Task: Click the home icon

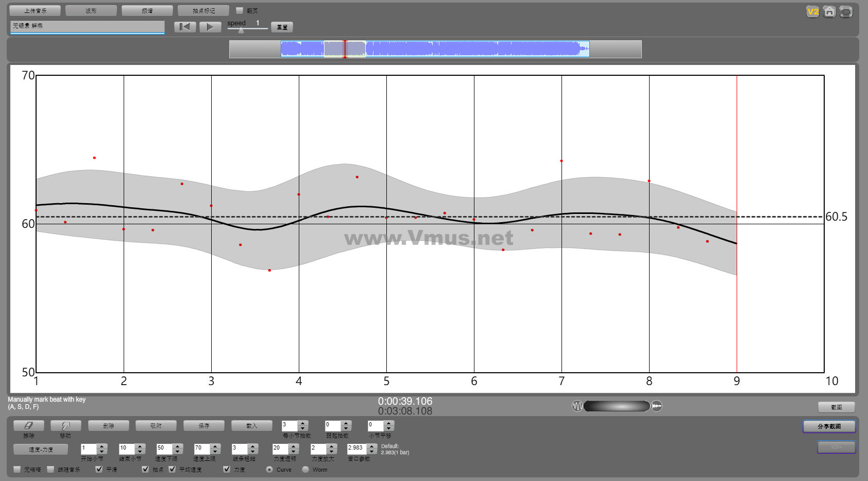Action: [x=829, y=12]
